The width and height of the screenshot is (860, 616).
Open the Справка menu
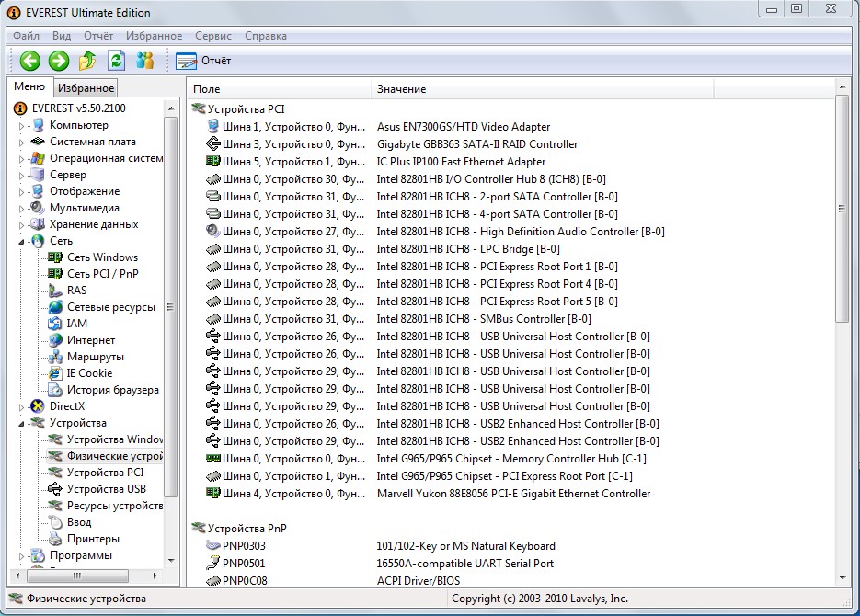(x=266, y=36)
